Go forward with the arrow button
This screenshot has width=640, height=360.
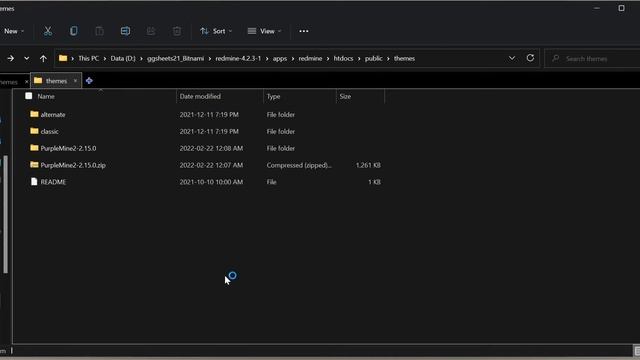[x=11, y=58]
